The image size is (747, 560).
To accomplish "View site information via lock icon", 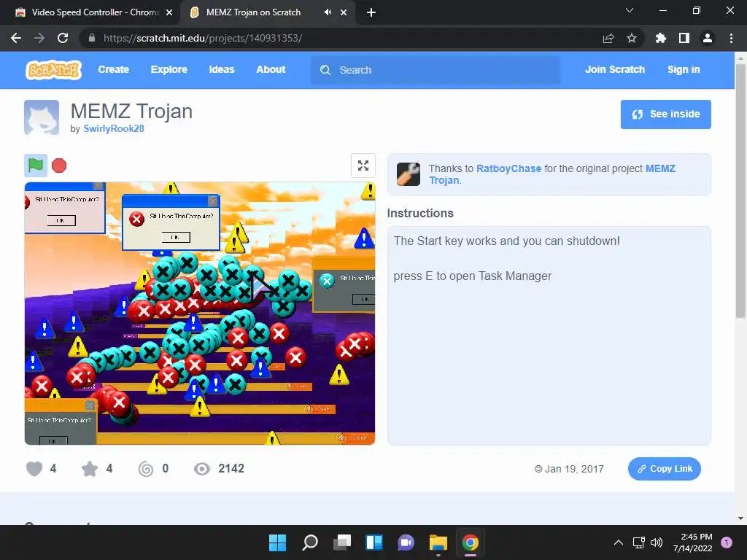I will click(x=91, y=38).
